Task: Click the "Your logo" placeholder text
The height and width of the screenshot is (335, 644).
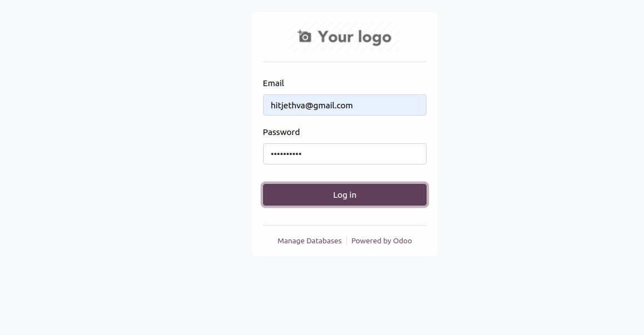Action: coord(354,37)
